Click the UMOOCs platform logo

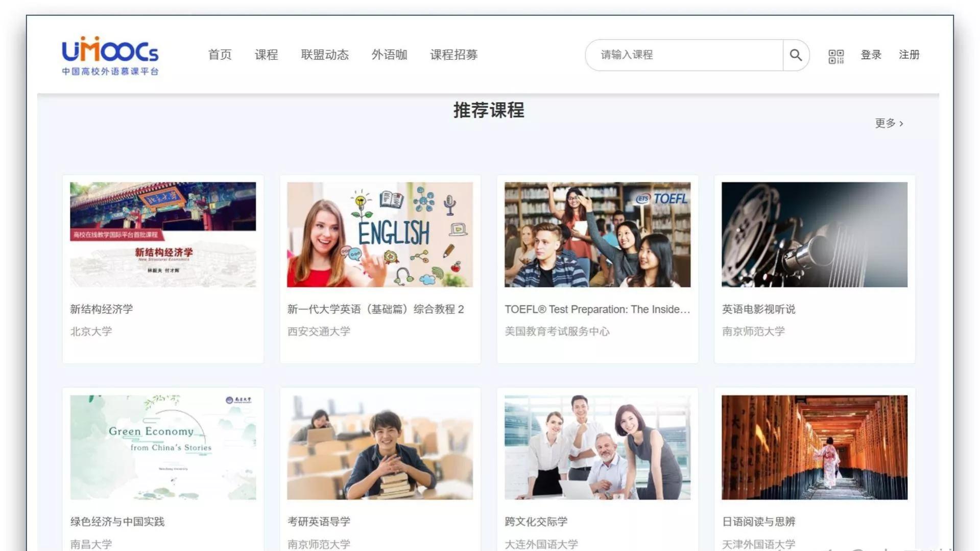point(109,55)
